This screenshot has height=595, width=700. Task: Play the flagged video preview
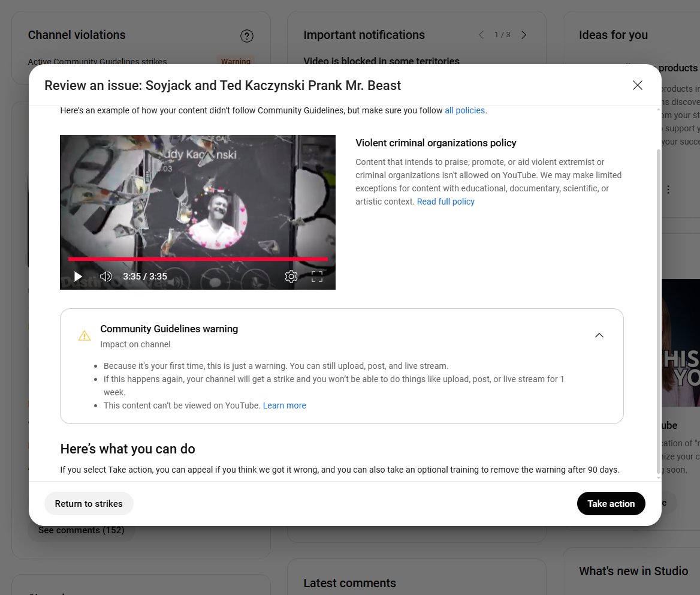(78, 277)
